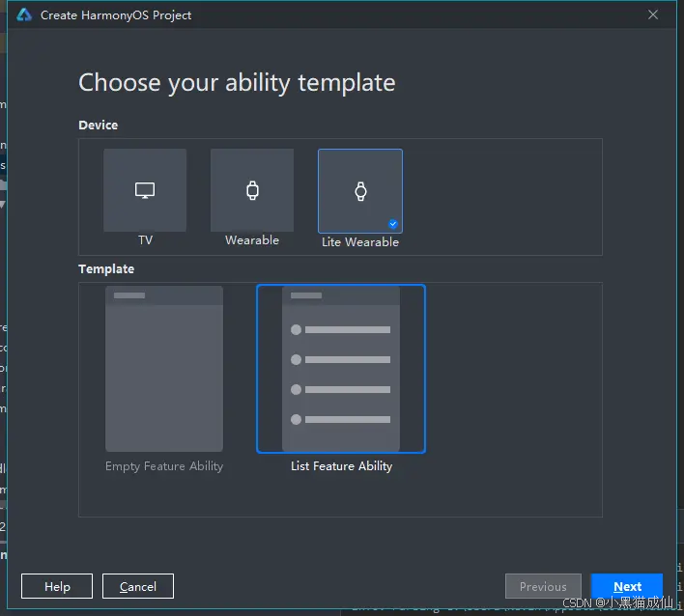This screenshot has height=616, width=684.
Task: Click the blue checkmark on Lite Wearable
Action: 393,224
